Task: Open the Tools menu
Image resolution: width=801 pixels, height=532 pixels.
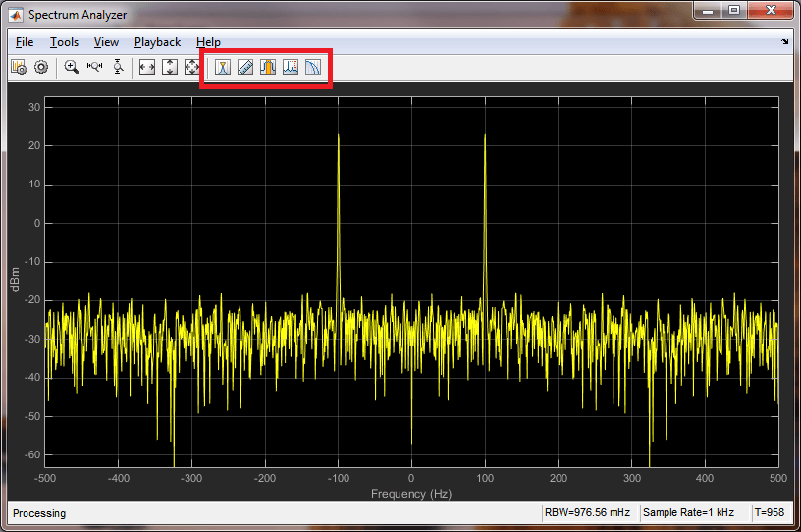Action: [64, 42]
